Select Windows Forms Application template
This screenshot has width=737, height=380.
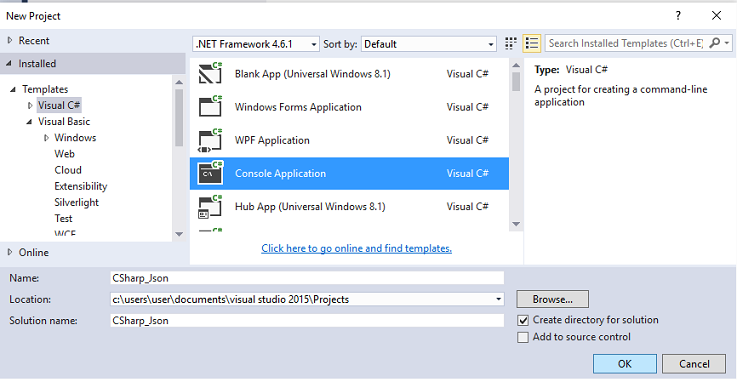[x=349, y=107]
